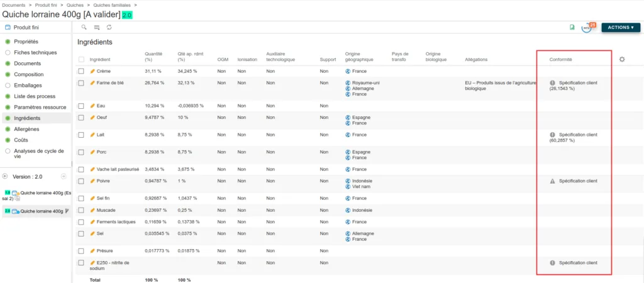644x283 pixels.
Task: Click the Quiches breadcrumb link
Action: tap(75, 5)
